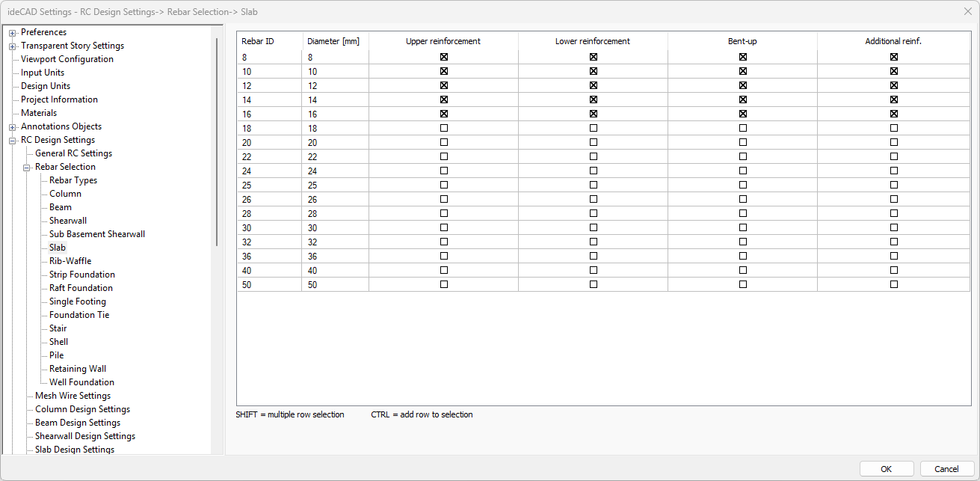Select Sub Basement Shearwall item
This screenshot has height=481, width=980.
click(97, 234)
